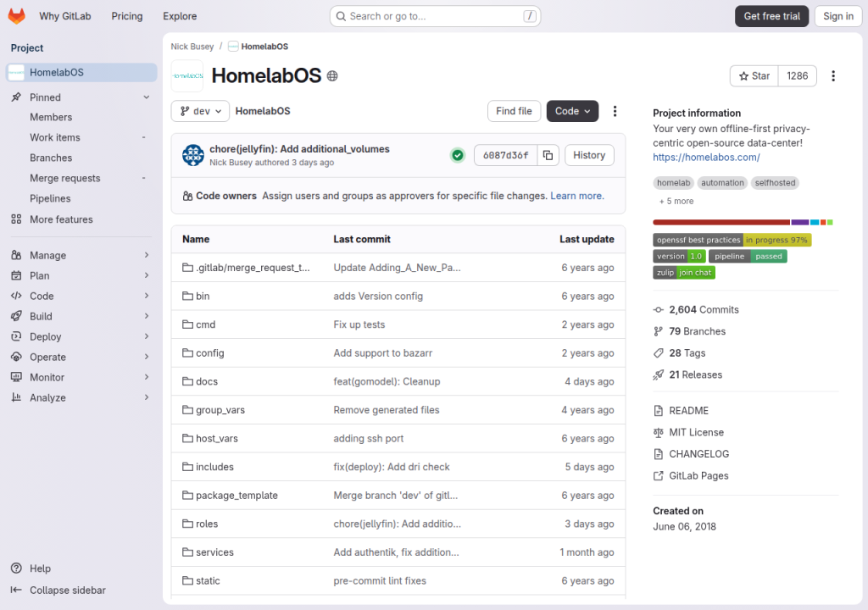Copy the commit SHA with the clipboard icon
This screenshot has height=610, width=868.
point(548,156)
